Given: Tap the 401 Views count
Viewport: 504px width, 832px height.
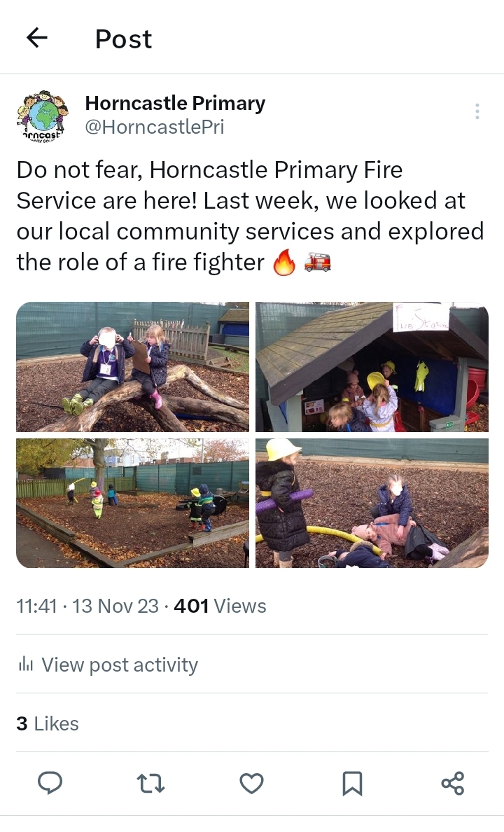Looking at the screenshot, I should [x=220, y=606].
